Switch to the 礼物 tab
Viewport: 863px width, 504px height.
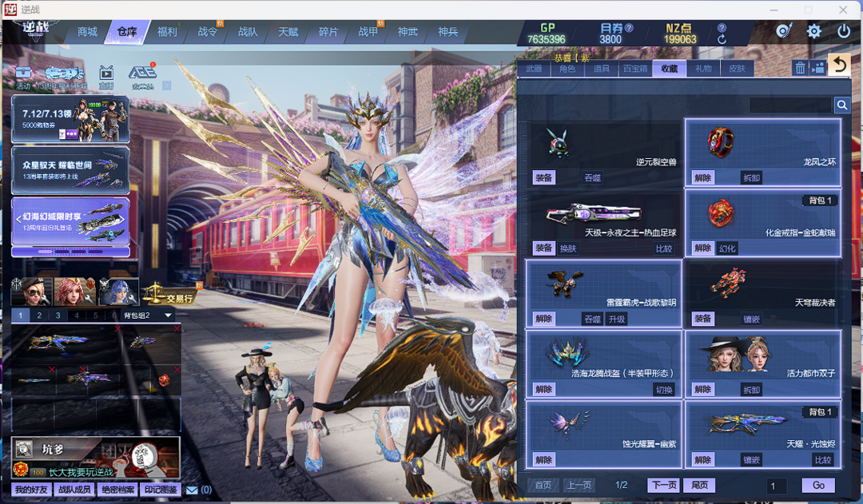[x=703, y=68]
